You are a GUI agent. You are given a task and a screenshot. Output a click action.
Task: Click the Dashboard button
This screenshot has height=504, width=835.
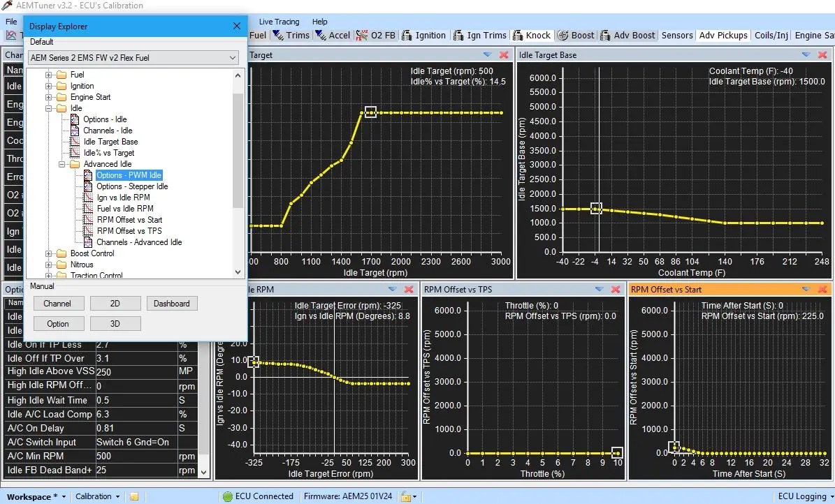tap(172, 304)
